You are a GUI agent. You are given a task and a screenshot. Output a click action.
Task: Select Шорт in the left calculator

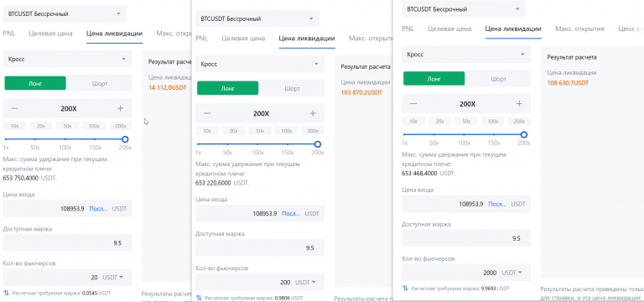(100, 83)
